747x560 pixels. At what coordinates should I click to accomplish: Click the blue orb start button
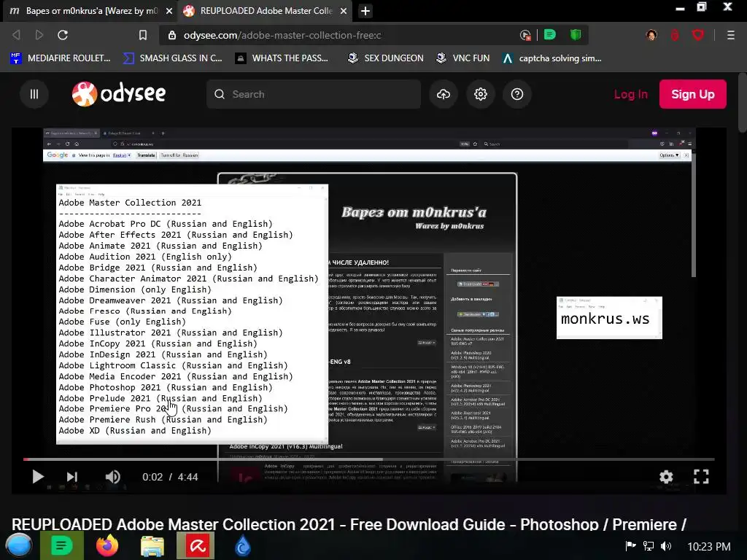19,545
